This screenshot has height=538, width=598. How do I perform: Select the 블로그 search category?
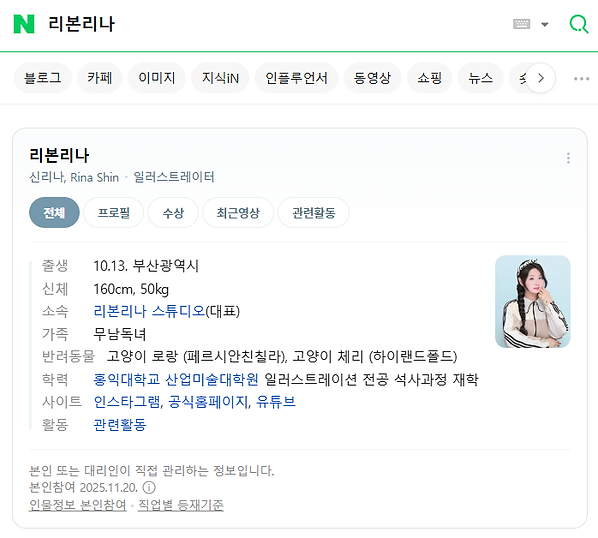pyautogui.click(x=43, y=78)
